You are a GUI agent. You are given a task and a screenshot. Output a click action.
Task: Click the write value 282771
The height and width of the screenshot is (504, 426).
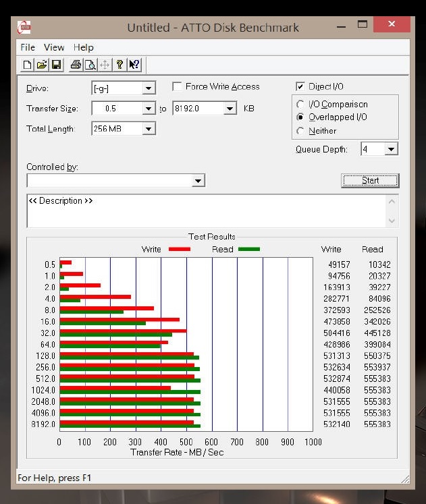coord(337,299)
